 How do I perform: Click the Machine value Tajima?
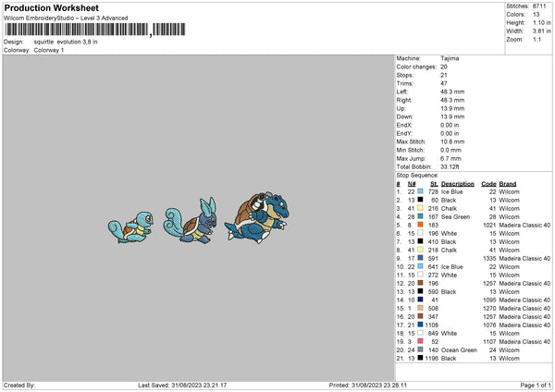click(x=450, y=58)
